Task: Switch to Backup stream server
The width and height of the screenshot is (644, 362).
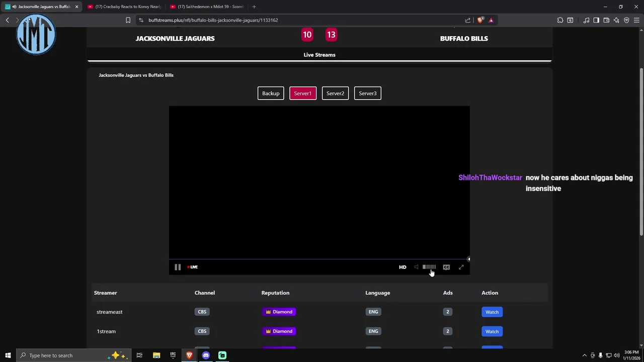Action: click(271, 93)
